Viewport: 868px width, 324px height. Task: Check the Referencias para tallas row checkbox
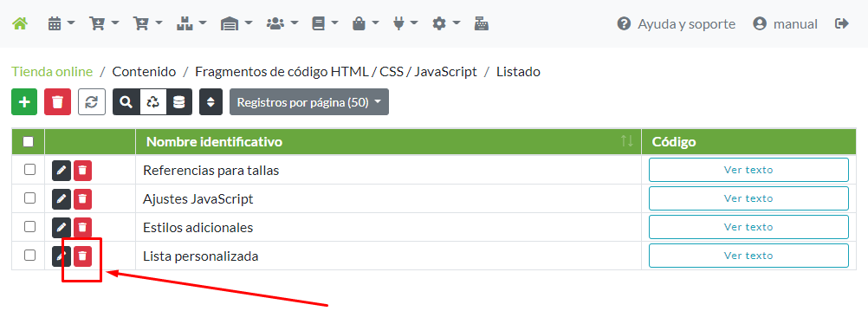(30, 170)
